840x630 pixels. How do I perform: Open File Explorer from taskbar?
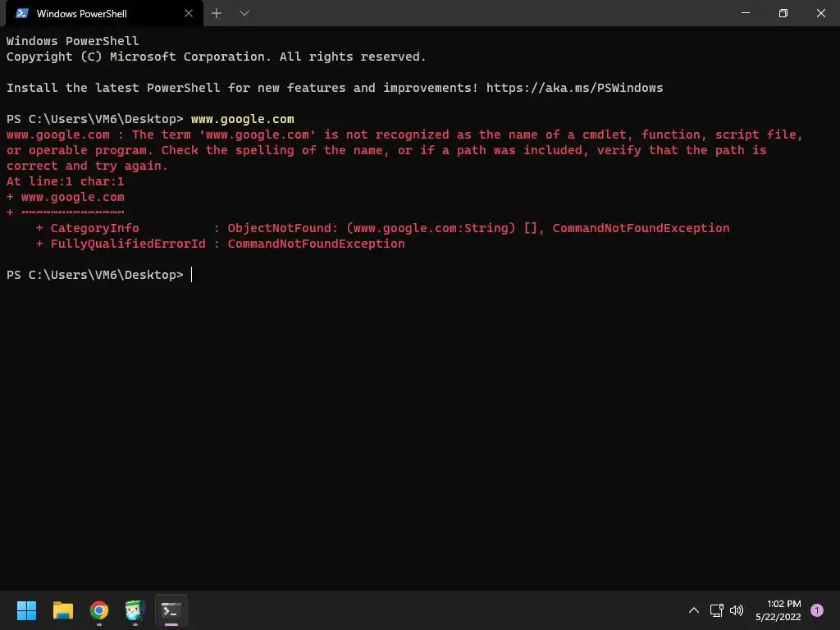pyautogui.click(x=62, y=610)
